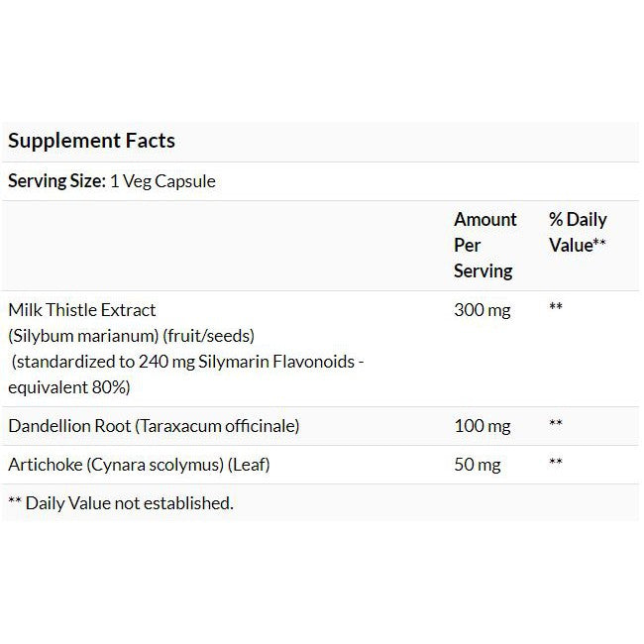
Task: Select the 100 mg amount value
Action: coord(482,426)
